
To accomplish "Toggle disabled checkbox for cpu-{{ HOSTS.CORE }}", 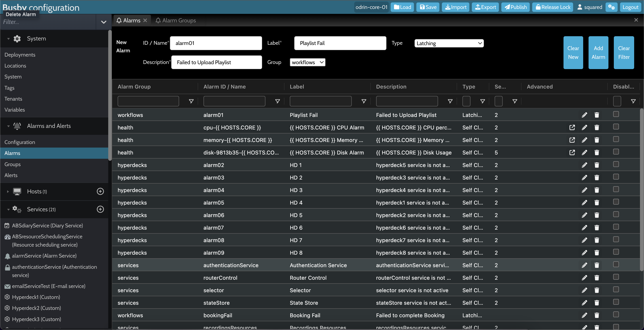I will pos(616,127).
